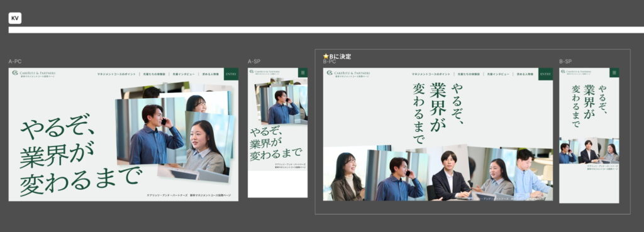This screenshot has height=232, width=644.
Task: Select man-on-phone photo in A-PC collage
Action: click(150, 131)
